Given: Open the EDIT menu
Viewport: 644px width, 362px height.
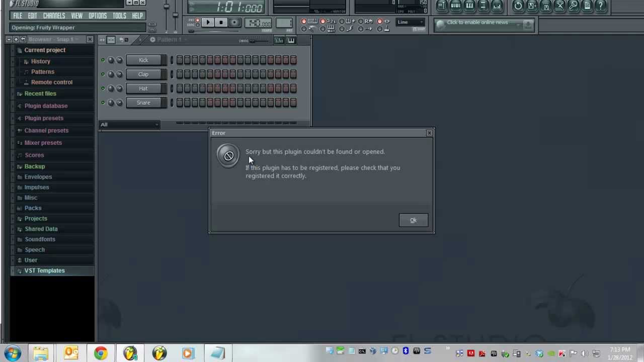Looking at the screenshot, I should tap(33, 16).
